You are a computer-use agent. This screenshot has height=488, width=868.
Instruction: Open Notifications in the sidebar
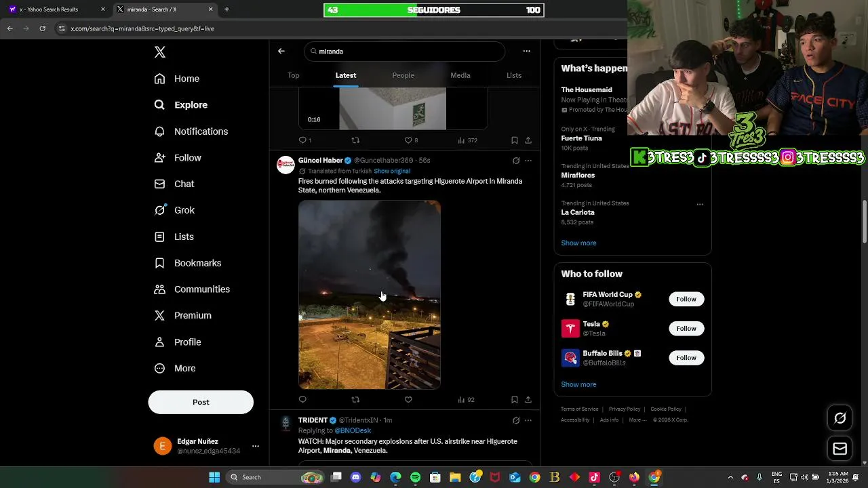(191, 131)
